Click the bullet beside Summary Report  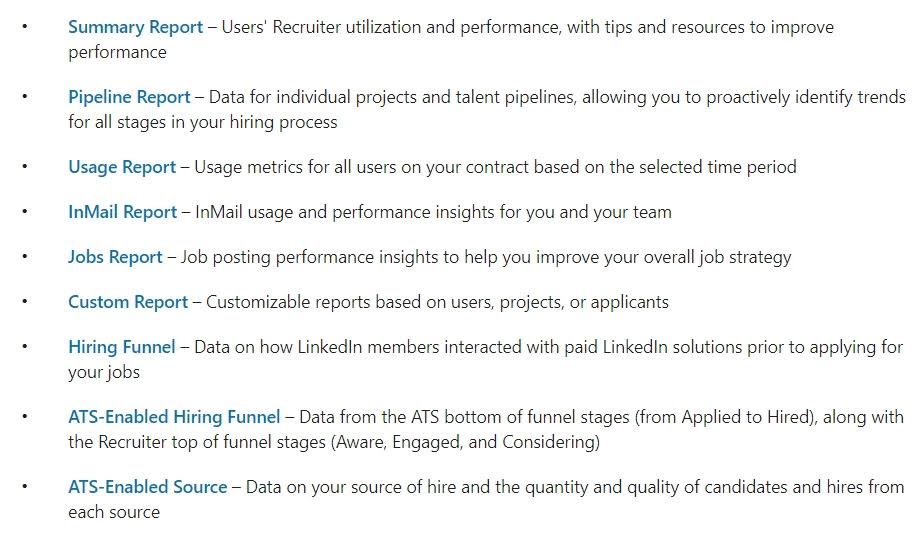pos(26,27)
